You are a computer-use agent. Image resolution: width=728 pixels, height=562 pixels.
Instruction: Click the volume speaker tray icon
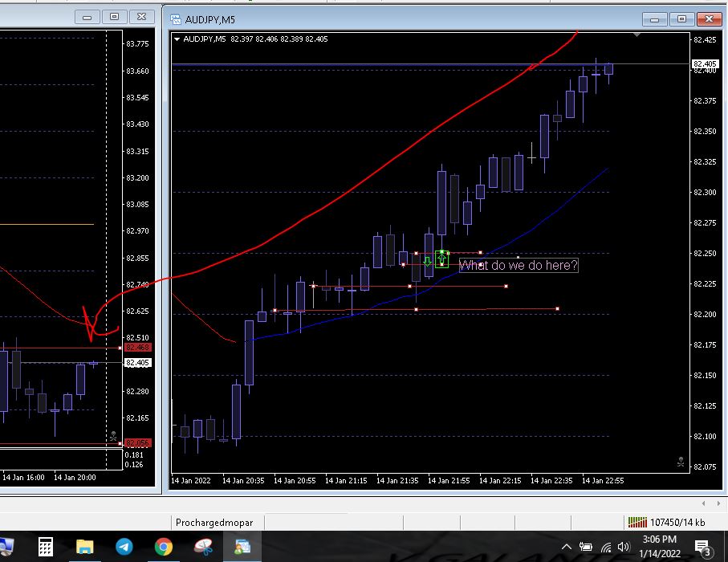pyautogui.click(x=624, y=547)
